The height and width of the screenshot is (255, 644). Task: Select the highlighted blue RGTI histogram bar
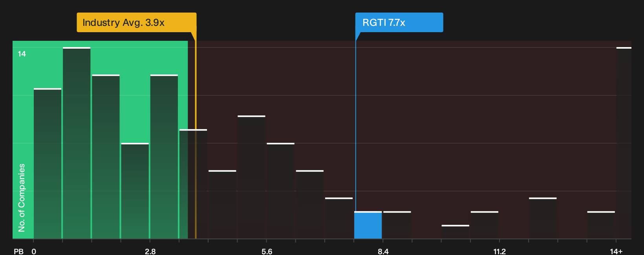[368, 225]
